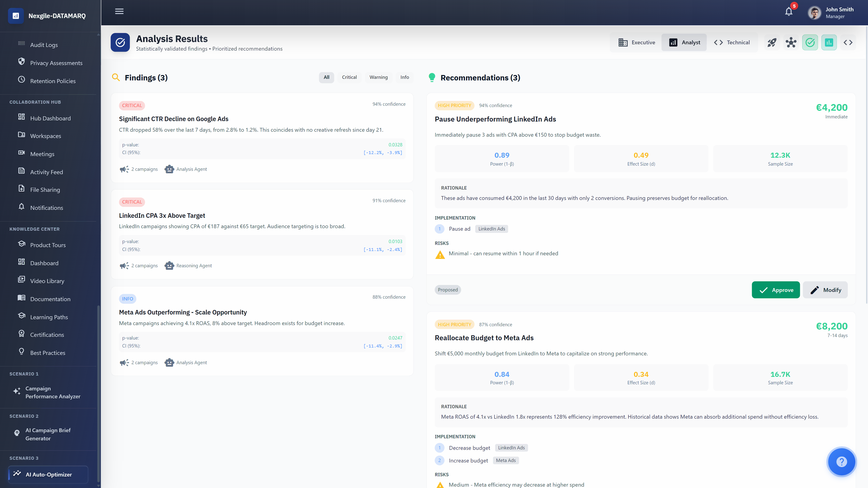
Task: Modify the LinkedIn Ads recommendation
Action: [825, 290]
